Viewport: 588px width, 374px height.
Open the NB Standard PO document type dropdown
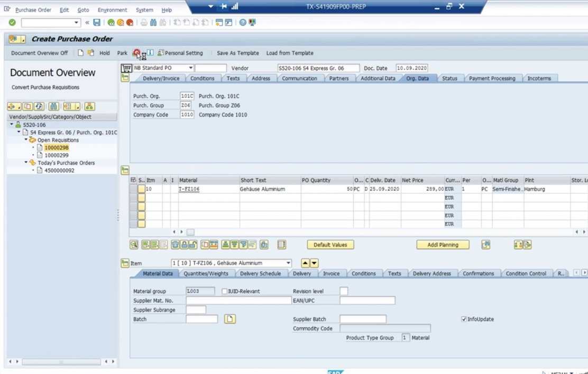[x=190, y=68]
